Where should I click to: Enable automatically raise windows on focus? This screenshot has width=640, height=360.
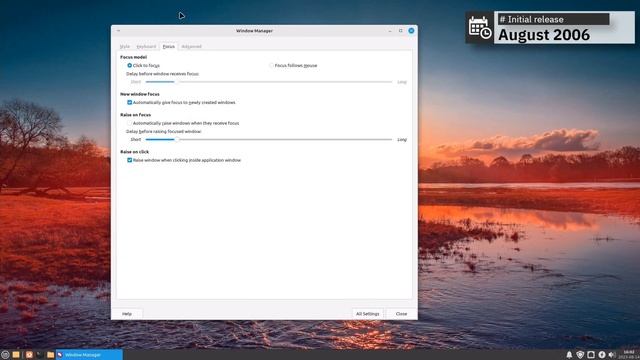(x=129, y=123)
